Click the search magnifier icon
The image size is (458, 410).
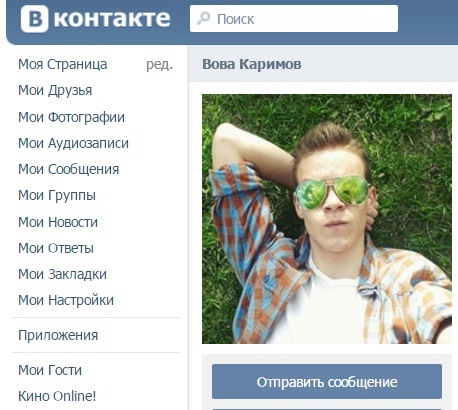pyautogui.click(x=203, y=18)
